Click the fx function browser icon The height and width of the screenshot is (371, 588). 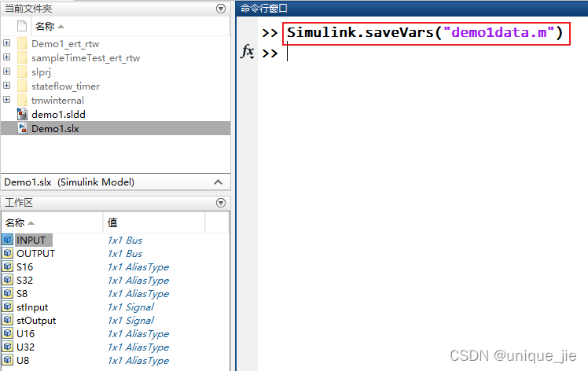tap(247, 52)
